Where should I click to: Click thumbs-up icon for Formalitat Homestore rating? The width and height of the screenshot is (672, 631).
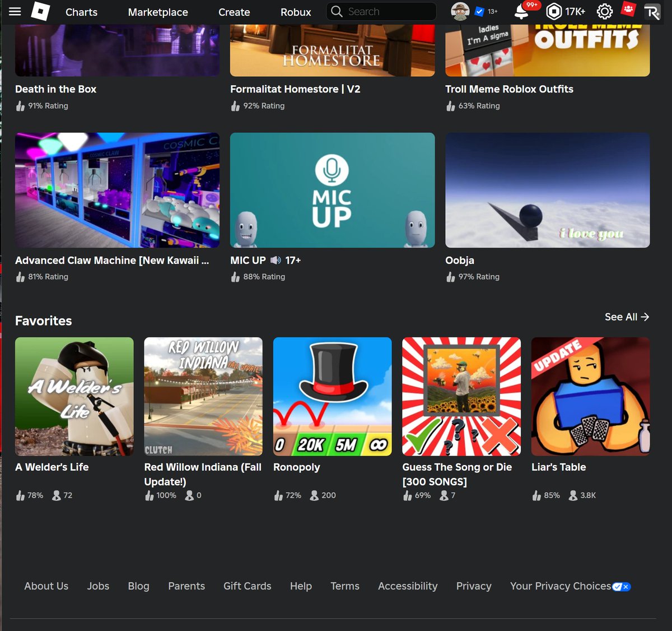tap(235, 106)
